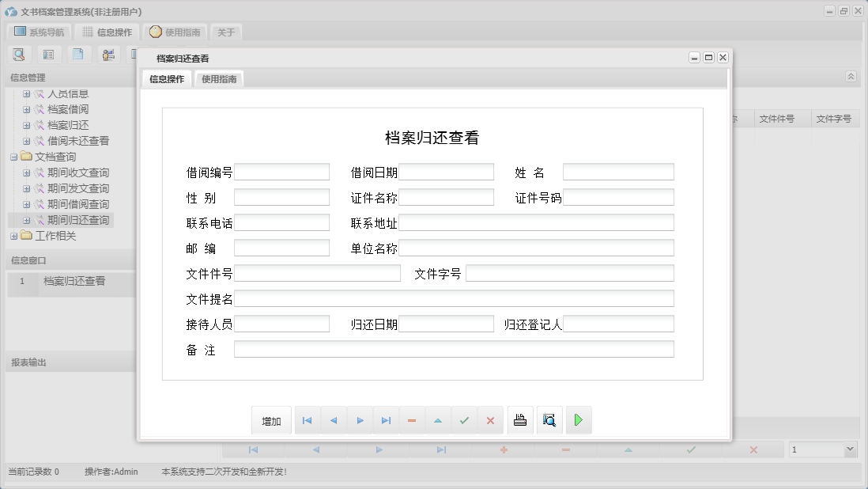Click the 借阅编号 input field
Image resolution: width=868 pixels, height=489 pixels.
[282, 171]
